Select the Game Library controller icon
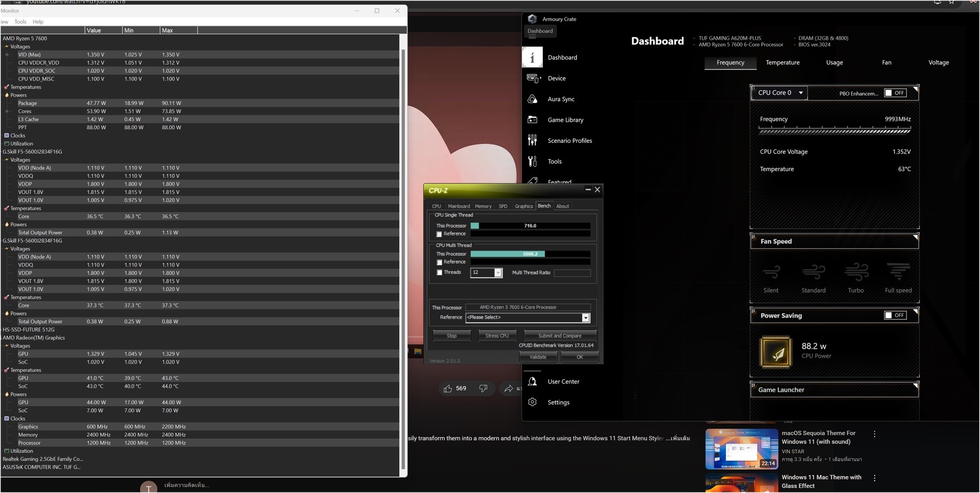This screenshot has width=980, height=493. tap(532, 120)
